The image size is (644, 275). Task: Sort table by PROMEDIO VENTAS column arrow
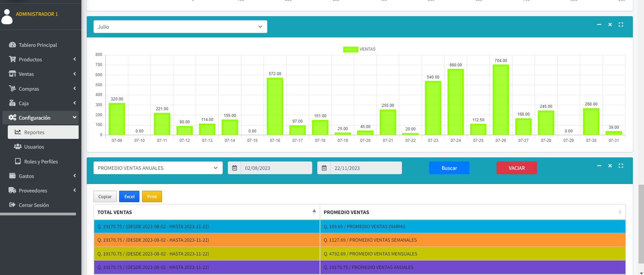(x=620, y=212)
